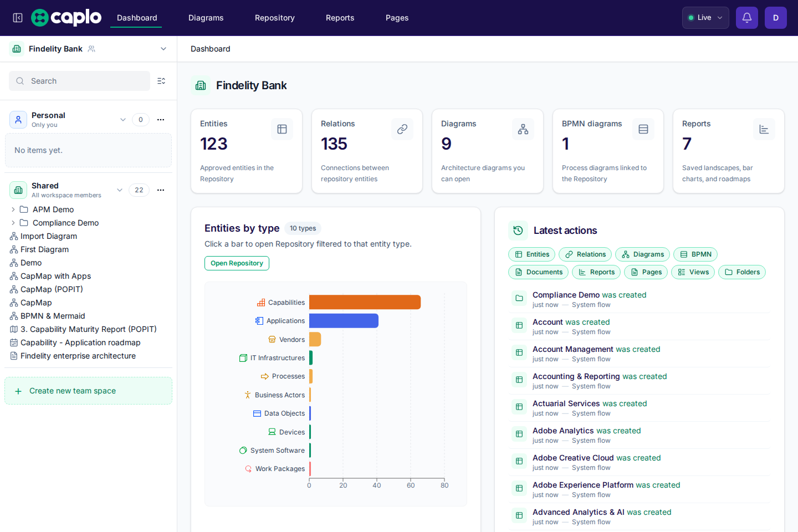Toggle the Entities filter chip
This screenshot has height=532, width=798.
coord(532,254)
